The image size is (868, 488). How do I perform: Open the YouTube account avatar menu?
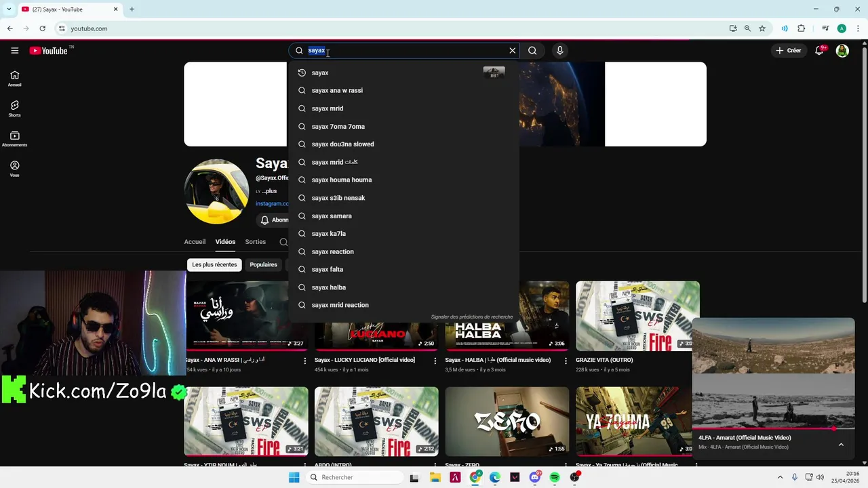(x=842, y=51)
